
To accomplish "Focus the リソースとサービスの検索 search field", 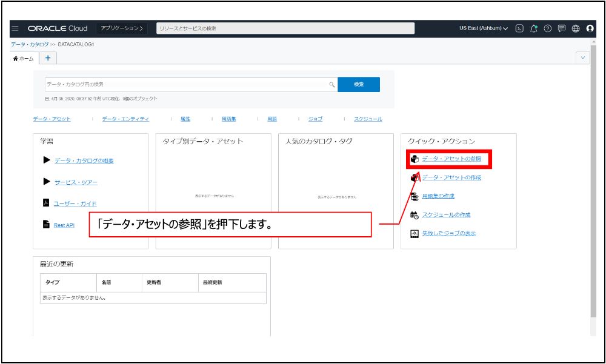I will tap(285, 28).
